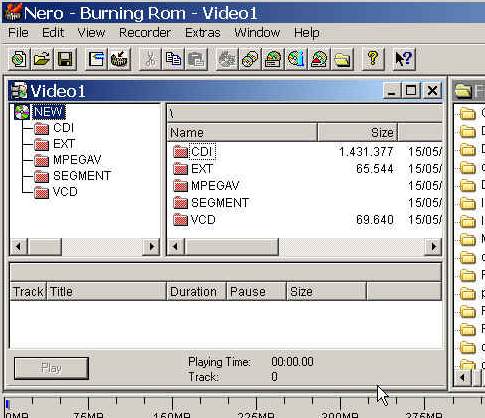This screenshot has width=485, height=418.
Task: Open the Edit menu
Action: 53,33
